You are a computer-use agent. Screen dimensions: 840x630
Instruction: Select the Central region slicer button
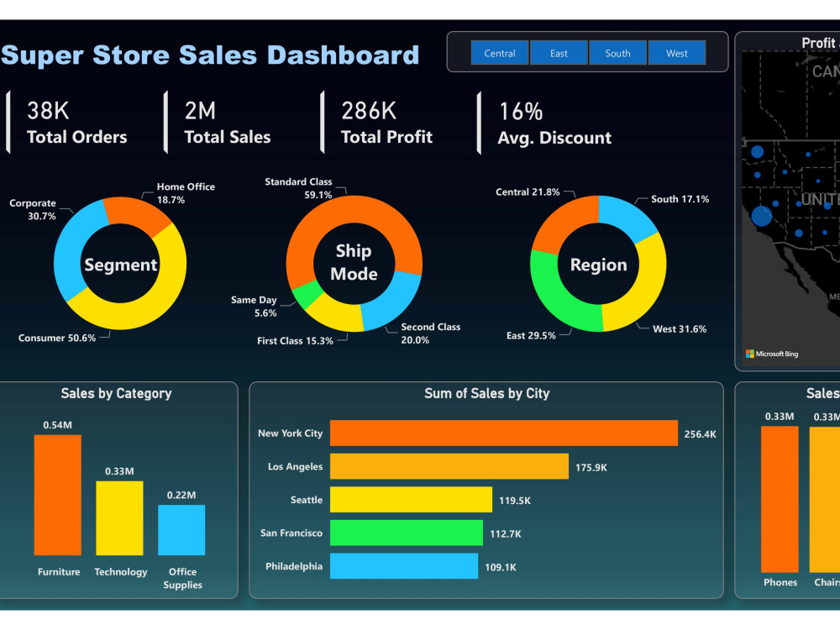tap(499, 52)
